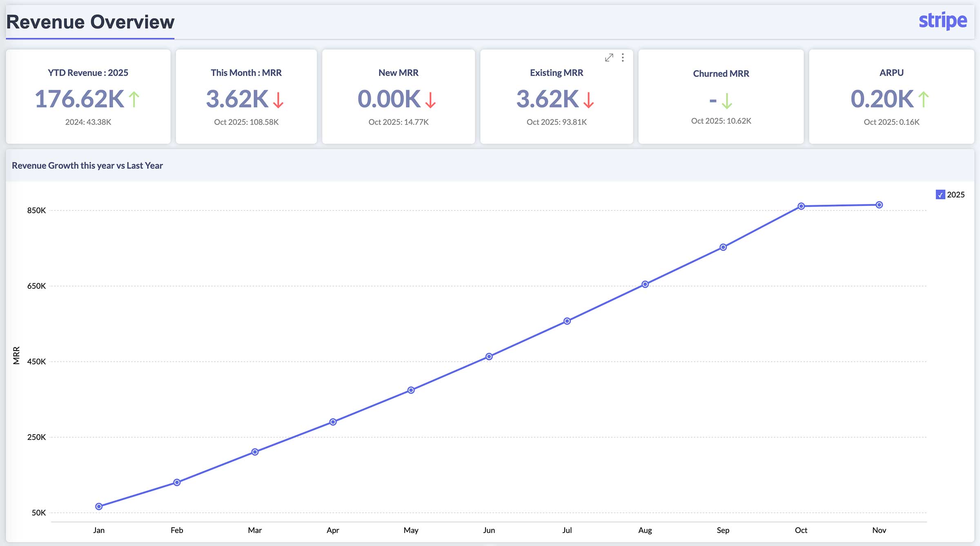Click the Stripe logo
The width and height of the screenshot is (980, 546).
click(x=943, y=20)
